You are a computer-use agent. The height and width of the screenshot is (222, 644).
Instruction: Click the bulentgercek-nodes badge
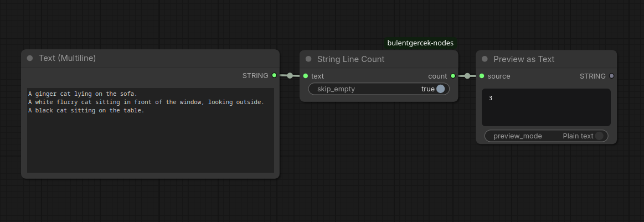pyautogui.click(x=420, y=43)
